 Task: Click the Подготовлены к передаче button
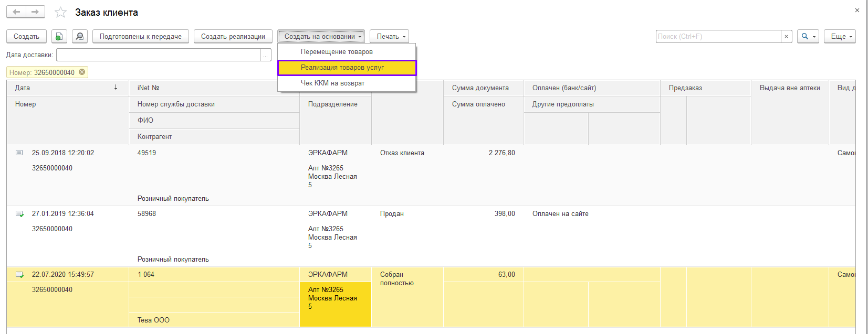coord(140,36)
